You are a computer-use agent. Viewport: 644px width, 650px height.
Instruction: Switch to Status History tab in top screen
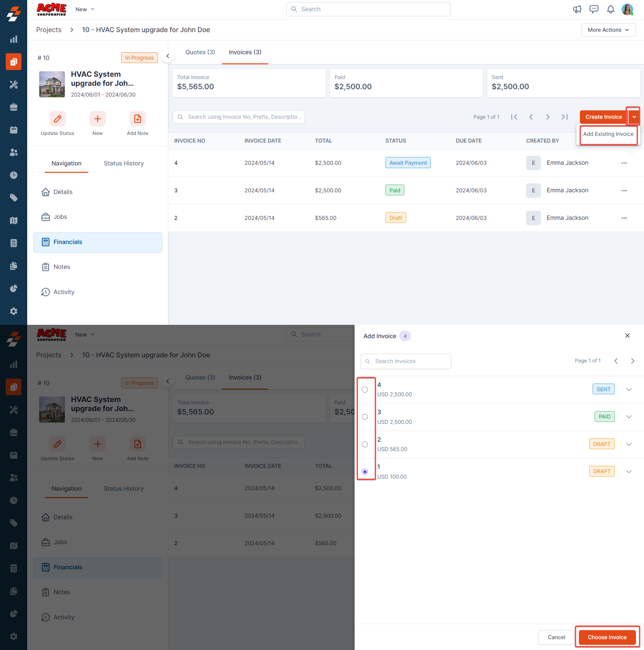coord(124,163)
